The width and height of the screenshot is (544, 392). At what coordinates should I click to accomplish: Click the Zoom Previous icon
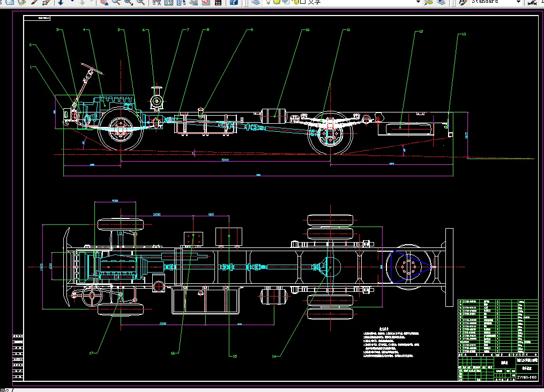[x=141, y=2]
